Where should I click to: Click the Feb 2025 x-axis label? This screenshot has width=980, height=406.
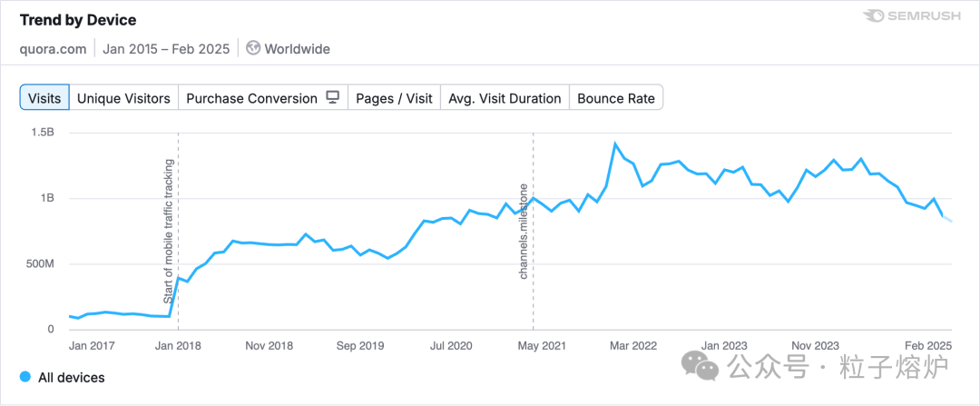[x=927, y=345]
